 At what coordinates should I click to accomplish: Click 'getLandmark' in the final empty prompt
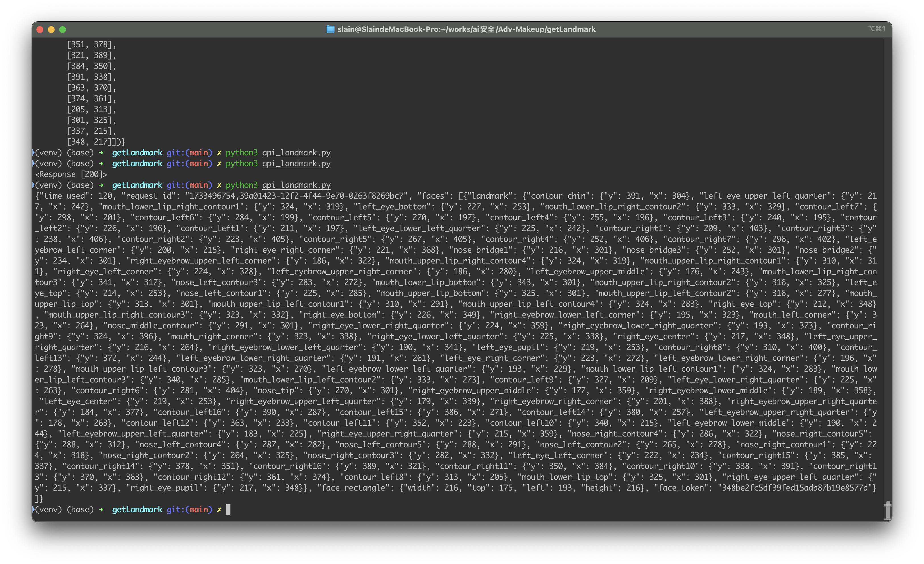click(137, 509)
